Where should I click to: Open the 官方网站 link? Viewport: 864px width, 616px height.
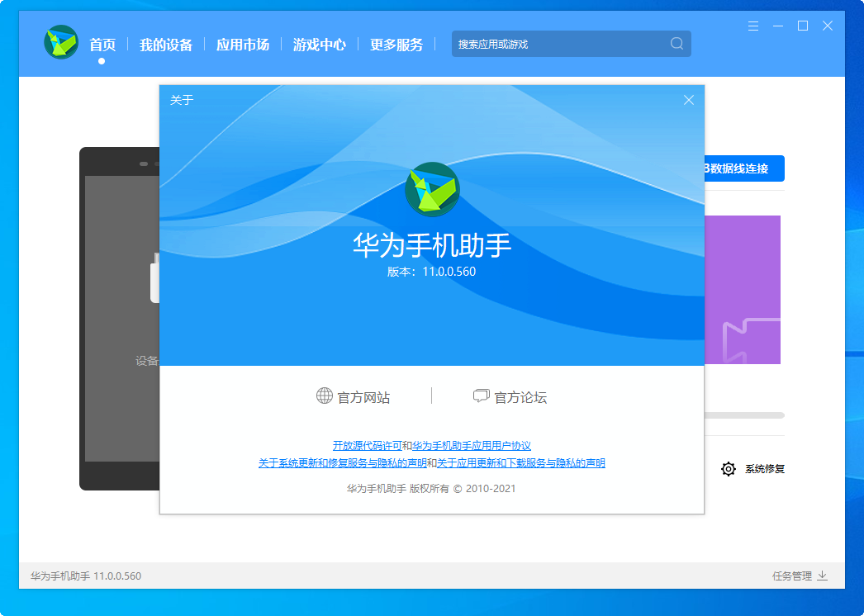click(x=363, y=397)
